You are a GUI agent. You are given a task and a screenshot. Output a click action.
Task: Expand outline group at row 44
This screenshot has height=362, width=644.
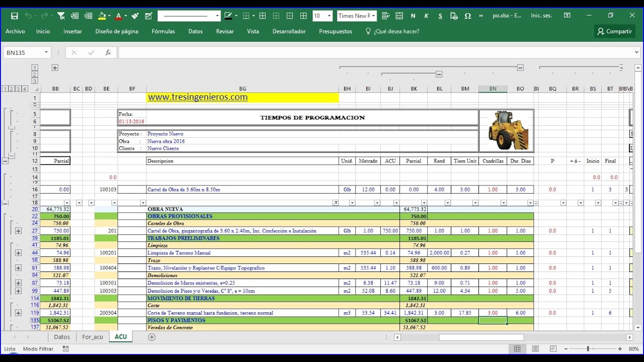(x=19, y=253)
